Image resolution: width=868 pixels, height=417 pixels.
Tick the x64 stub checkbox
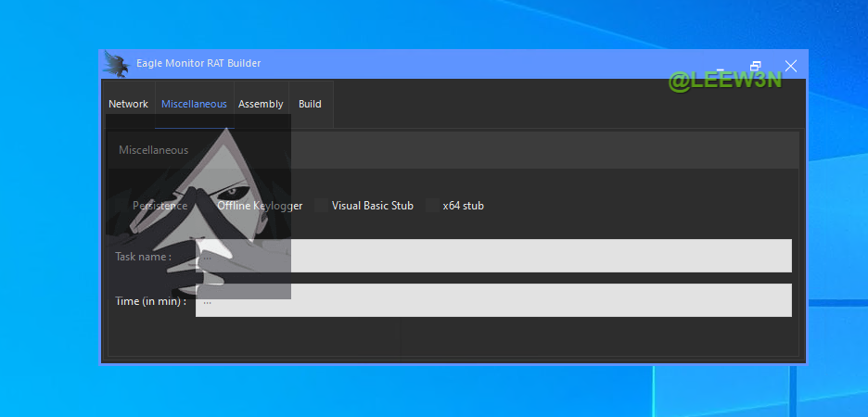(x=432, y=206)
